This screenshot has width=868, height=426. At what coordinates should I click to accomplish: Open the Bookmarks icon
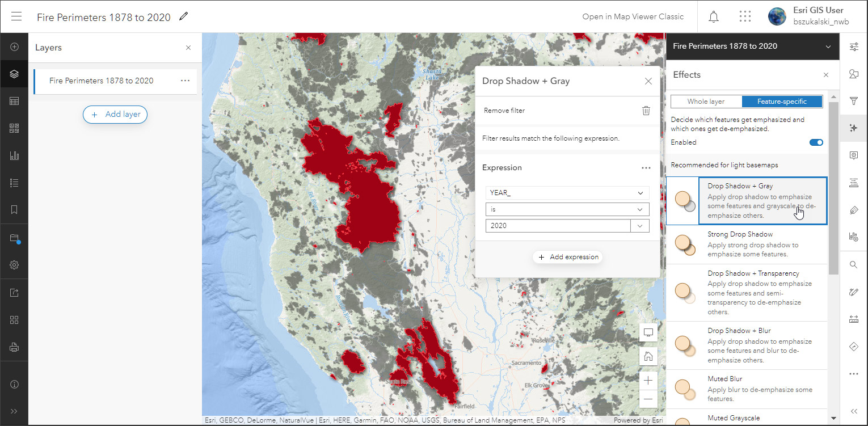(x=15, y=210)
